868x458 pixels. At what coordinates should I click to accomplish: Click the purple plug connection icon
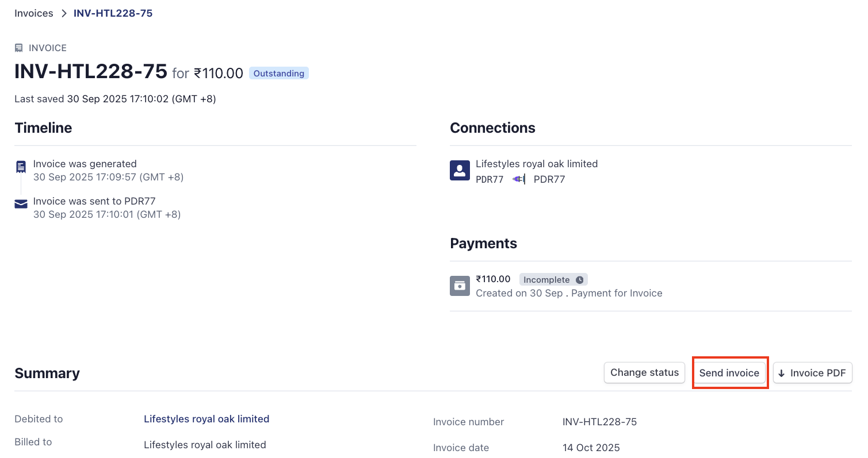click(x=518, y=179)
